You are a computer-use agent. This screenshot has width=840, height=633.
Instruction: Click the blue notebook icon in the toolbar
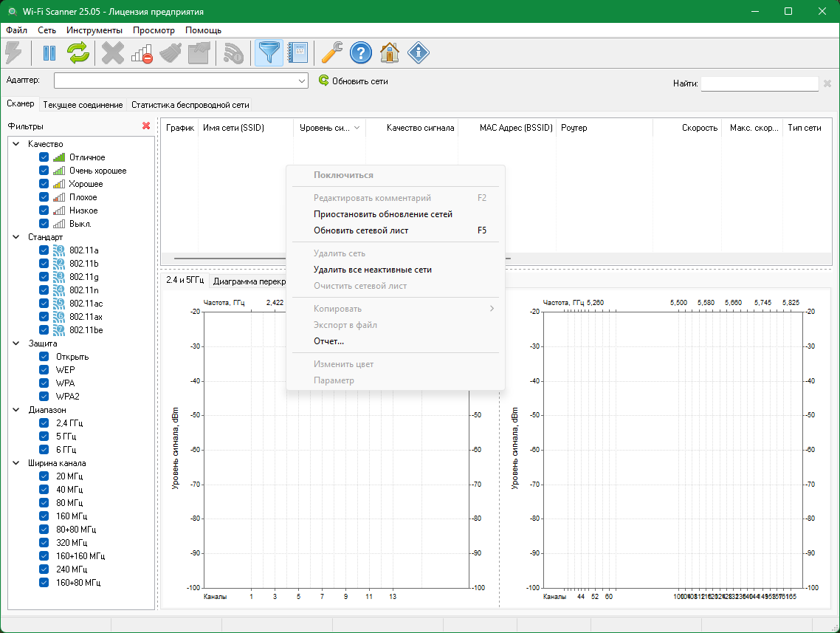click(297, 53)
